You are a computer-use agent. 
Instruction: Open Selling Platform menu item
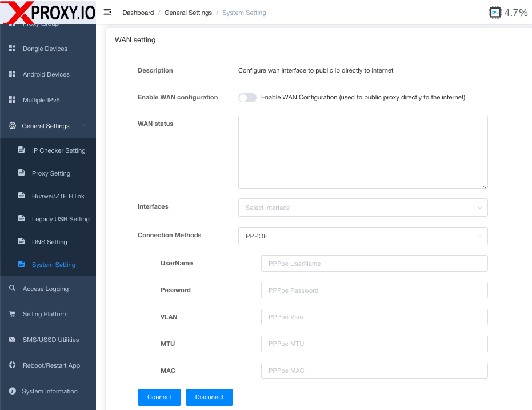48,314
